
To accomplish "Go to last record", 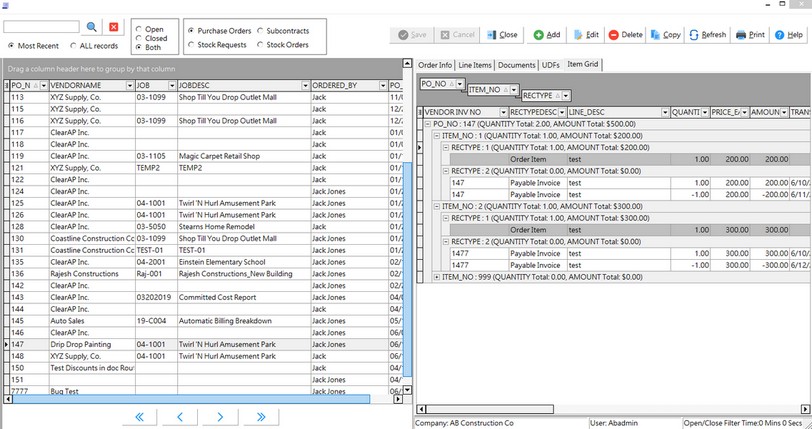I will tap(261, 417).
